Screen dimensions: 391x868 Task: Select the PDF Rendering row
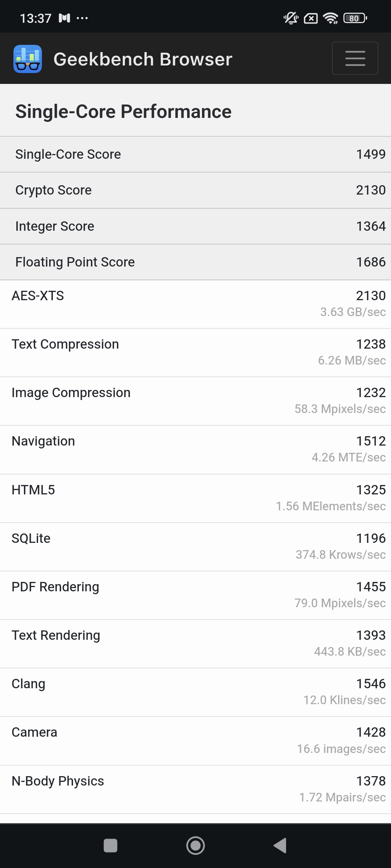tap(195, 595)
